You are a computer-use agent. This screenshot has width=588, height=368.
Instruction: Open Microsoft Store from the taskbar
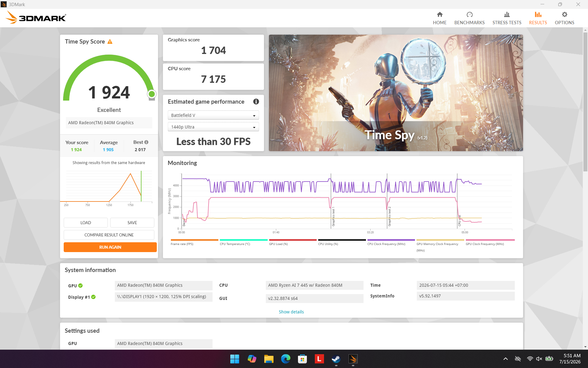[x=302, y=359]
